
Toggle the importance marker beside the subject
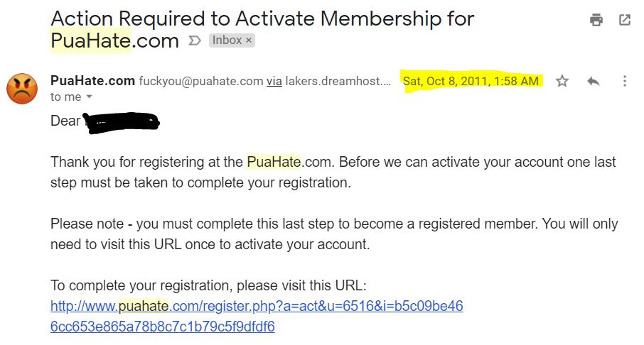point(195,40)
